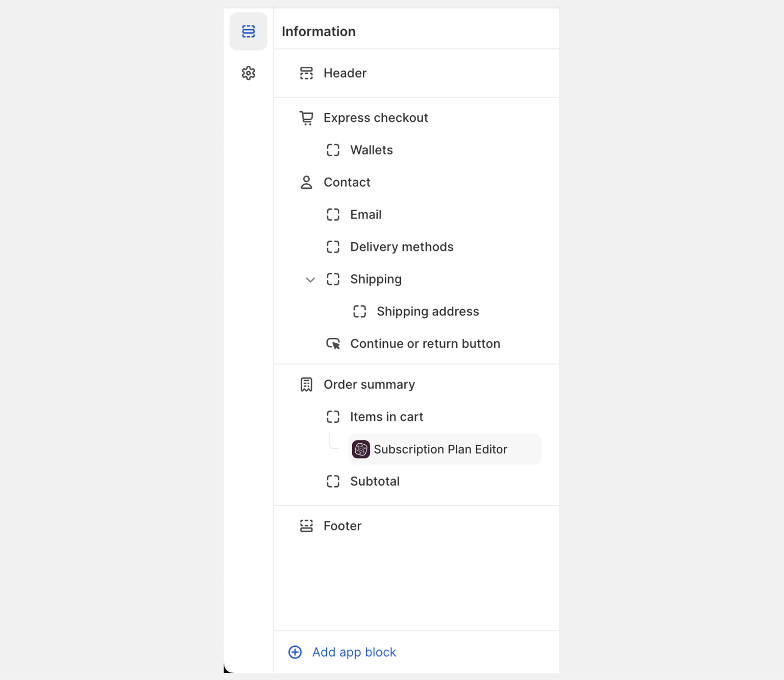The width and height of the screenshot is (784, 680).
Task: Click the Footer section icon
Action: [x=306, y=526]
